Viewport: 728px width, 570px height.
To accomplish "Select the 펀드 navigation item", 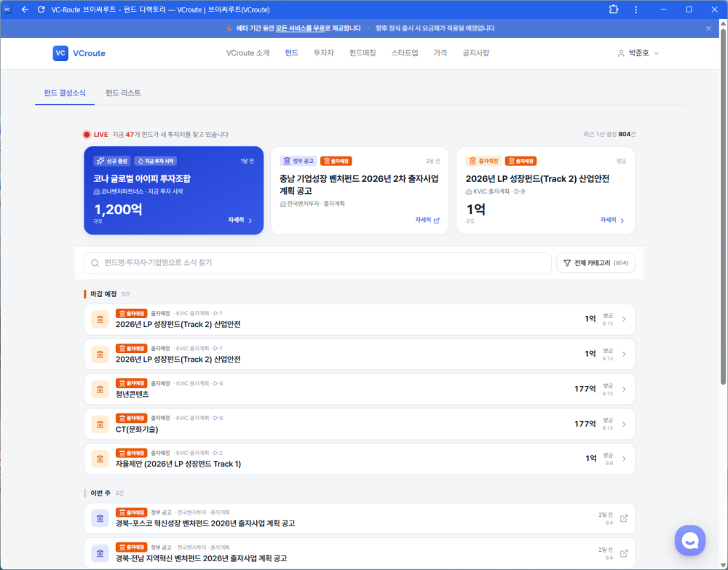I will click(291, 53).
